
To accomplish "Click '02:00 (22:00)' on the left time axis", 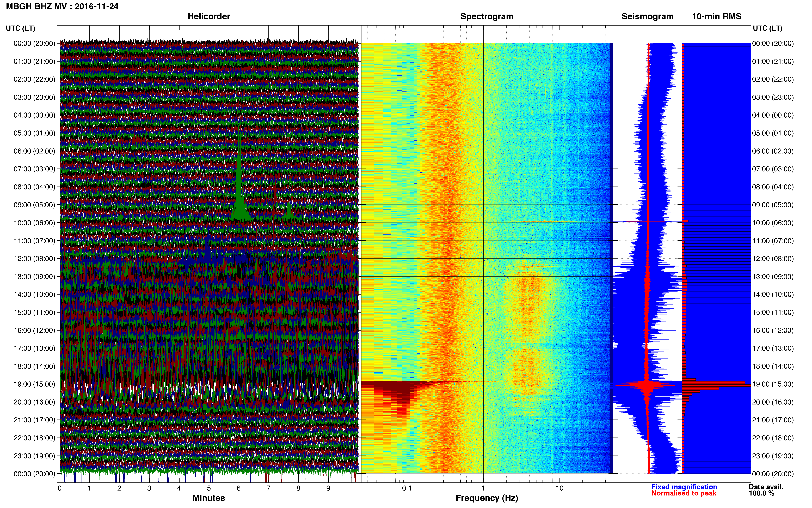I will click(34, 79).
